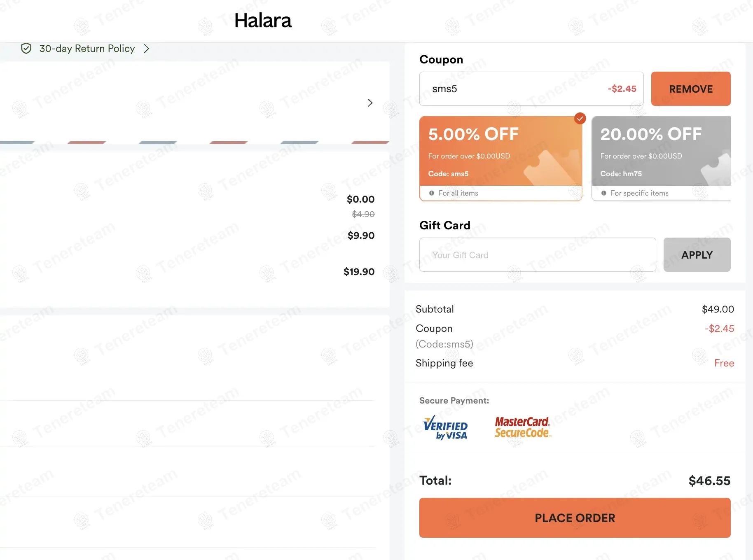This screenshot has width=753, height=560.
Task: Open the 30-day Return Policy link
Action: coord(87,49)
